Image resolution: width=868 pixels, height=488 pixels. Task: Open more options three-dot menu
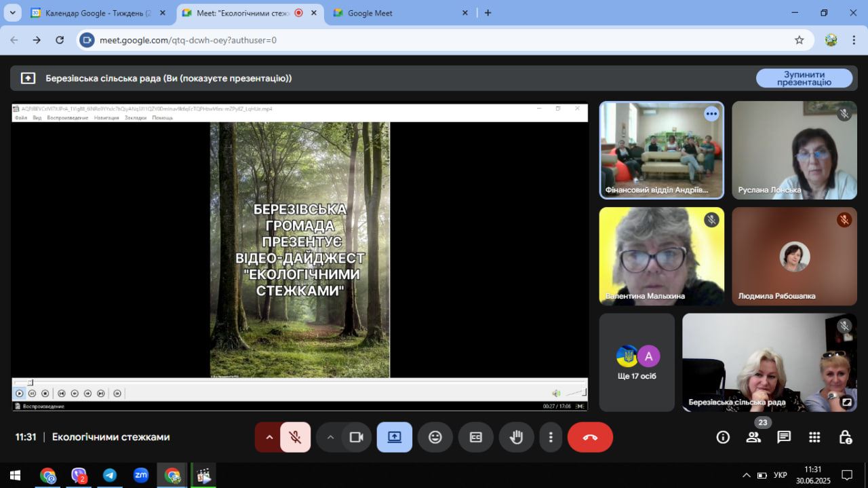pos(551,437)
